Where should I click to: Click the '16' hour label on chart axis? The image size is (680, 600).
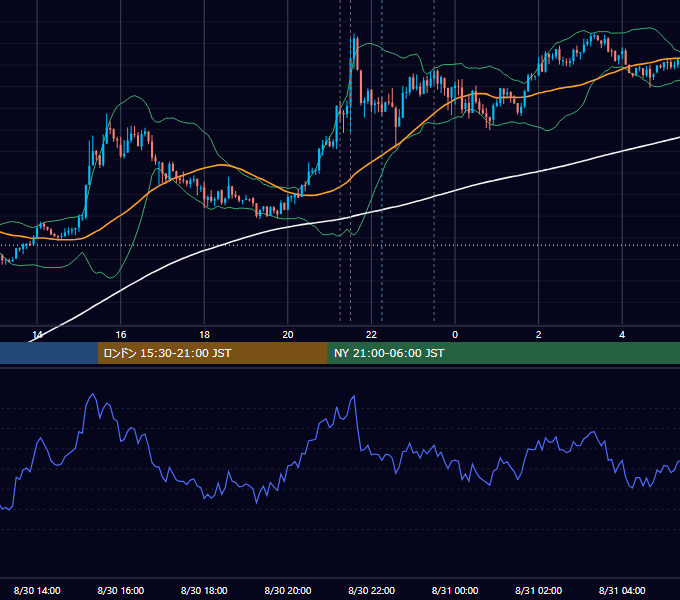pos(121,335)
